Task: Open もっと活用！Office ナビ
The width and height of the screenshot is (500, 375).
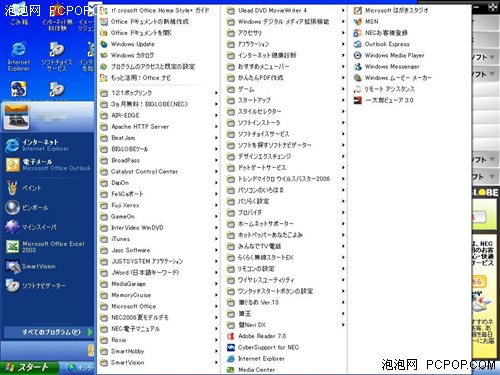Action: pos(136,78)
